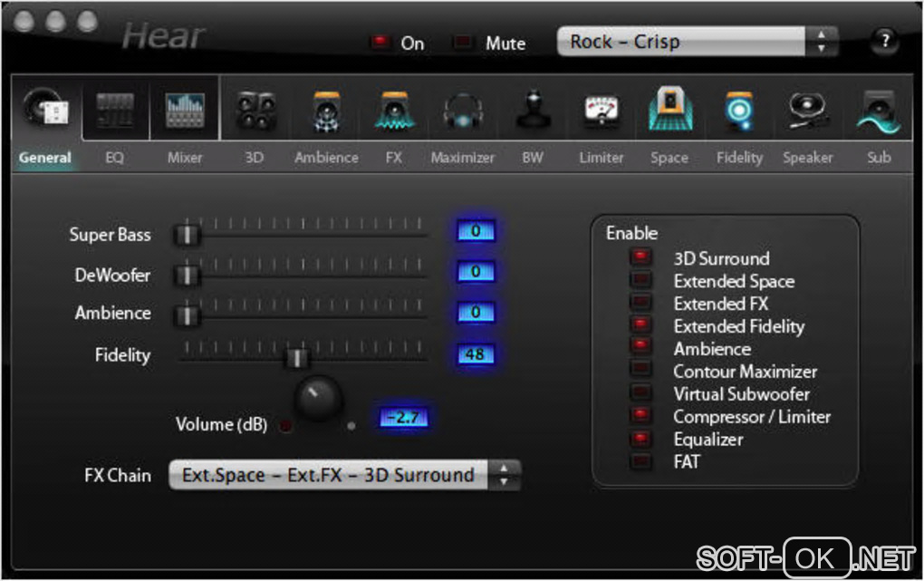
Task: Open the BW brainwave icon
Action: pos(534,109)
